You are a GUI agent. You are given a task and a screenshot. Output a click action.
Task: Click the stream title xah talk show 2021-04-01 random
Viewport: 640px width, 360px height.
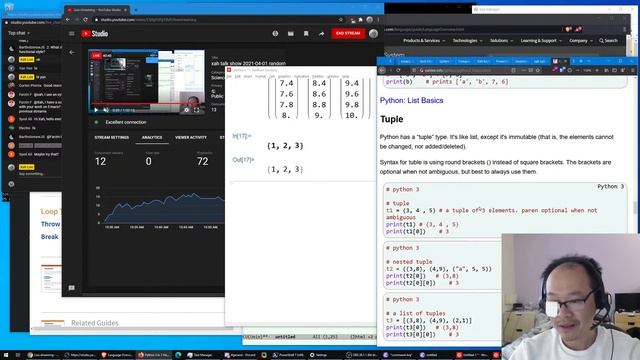(x=249, y=63)
